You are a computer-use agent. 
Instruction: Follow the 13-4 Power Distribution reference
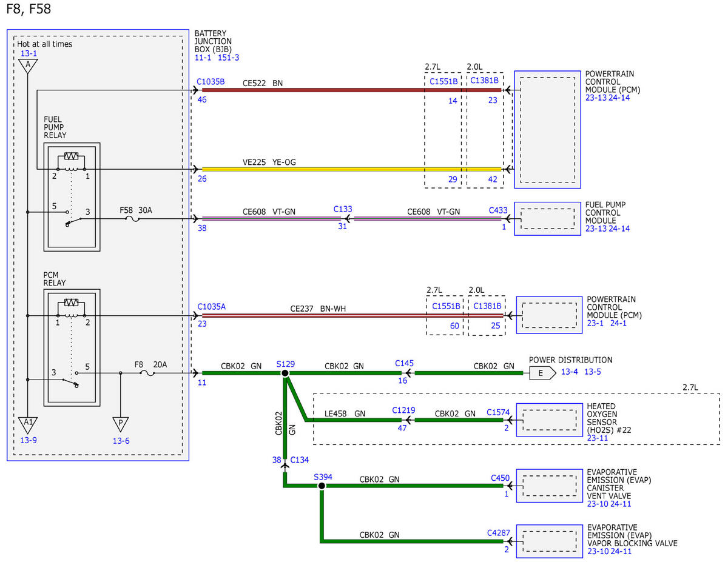click(x=570, y=372)
